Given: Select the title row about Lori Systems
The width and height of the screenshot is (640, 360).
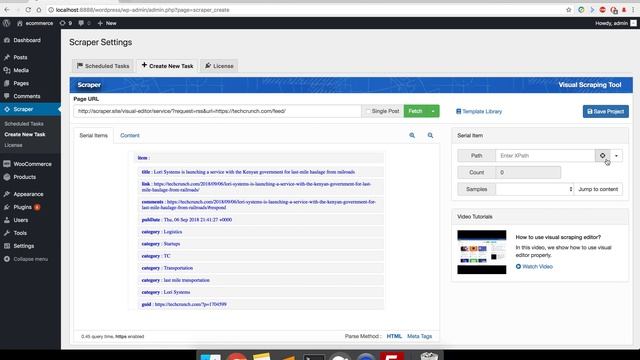Looking at the screenshot, I should pos(260,172).
